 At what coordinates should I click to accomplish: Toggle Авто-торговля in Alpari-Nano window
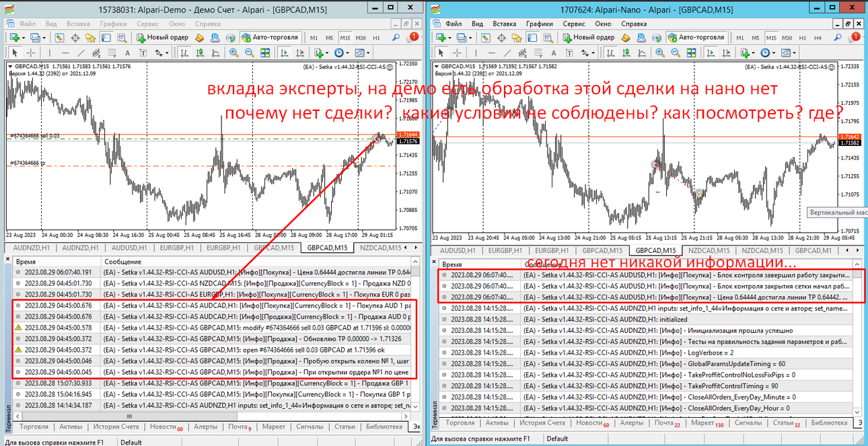[696, 37]
